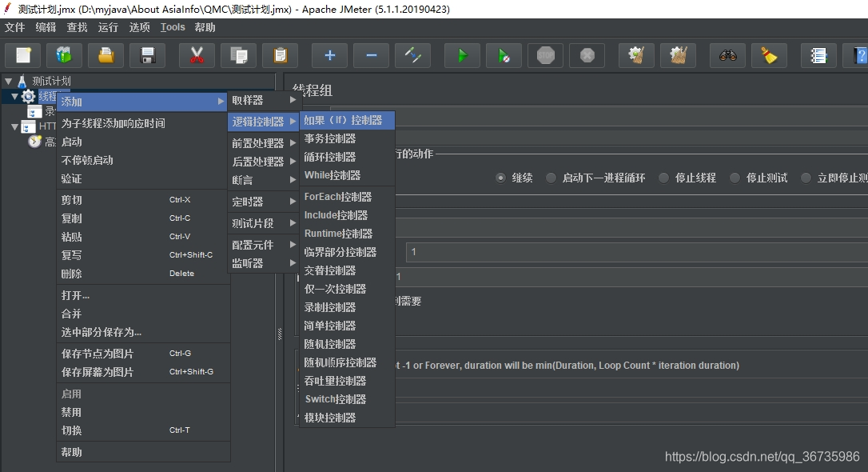Open the 帮助 menu in menu bar

tap(205, 27)
